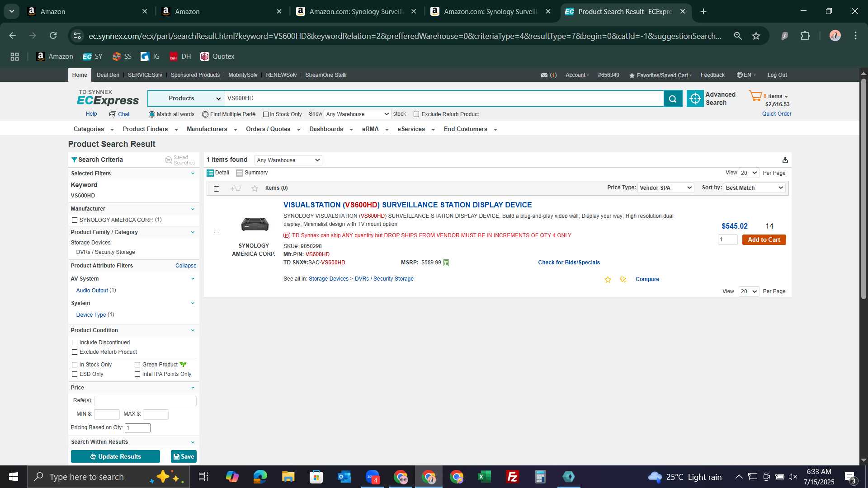
Task: Reload the page in browser
Action: (x=53, y=36)
